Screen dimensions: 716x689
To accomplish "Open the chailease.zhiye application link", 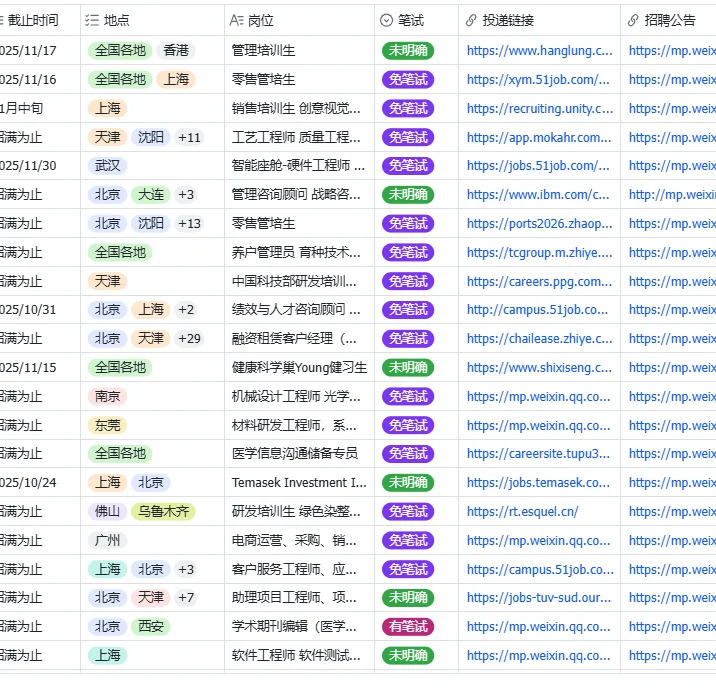I will tap(539, 338).
